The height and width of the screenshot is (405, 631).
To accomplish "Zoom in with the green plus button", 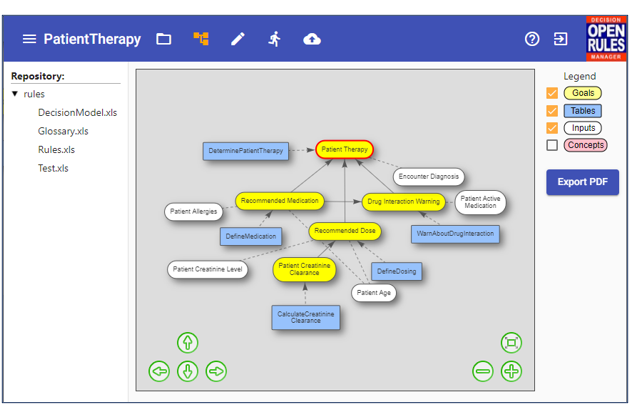I will [x=511, y=371].
